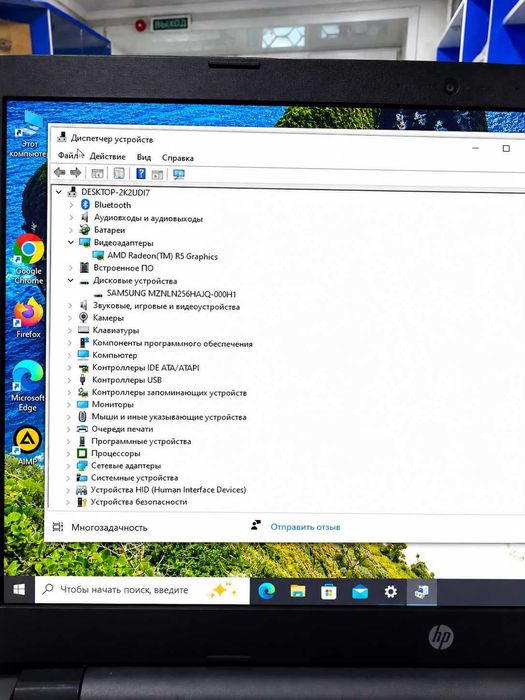Expand the Батареи category
Image resolution: width=525 pixels, height=700 pixels.
(71, 230)
